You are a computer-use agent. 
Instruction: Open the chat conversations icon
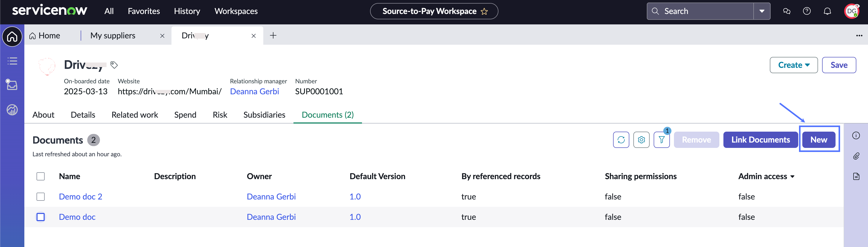point(787,11)
